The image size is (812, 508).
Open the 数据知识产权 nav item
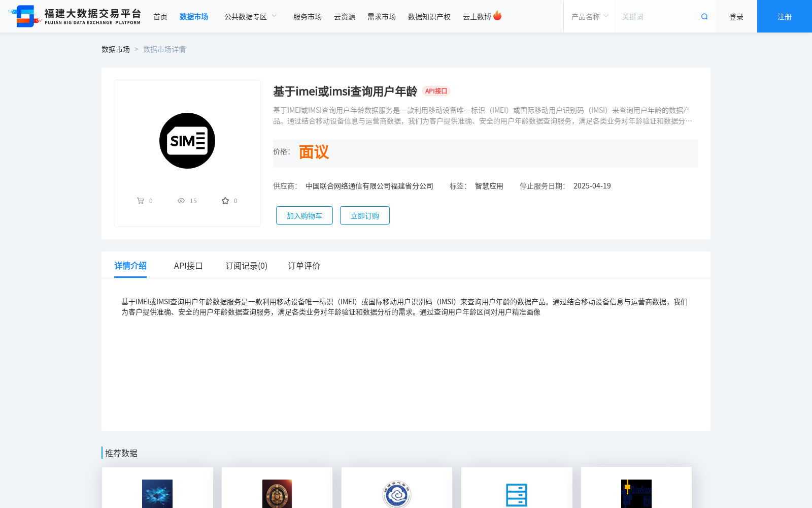[429, 17]
